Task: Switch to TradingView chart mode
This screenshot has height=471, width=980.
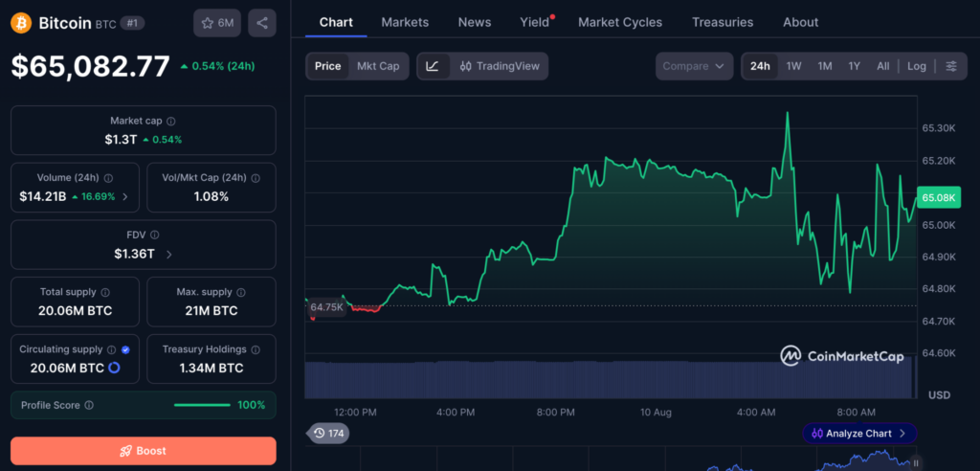Action: click(499, 66)
